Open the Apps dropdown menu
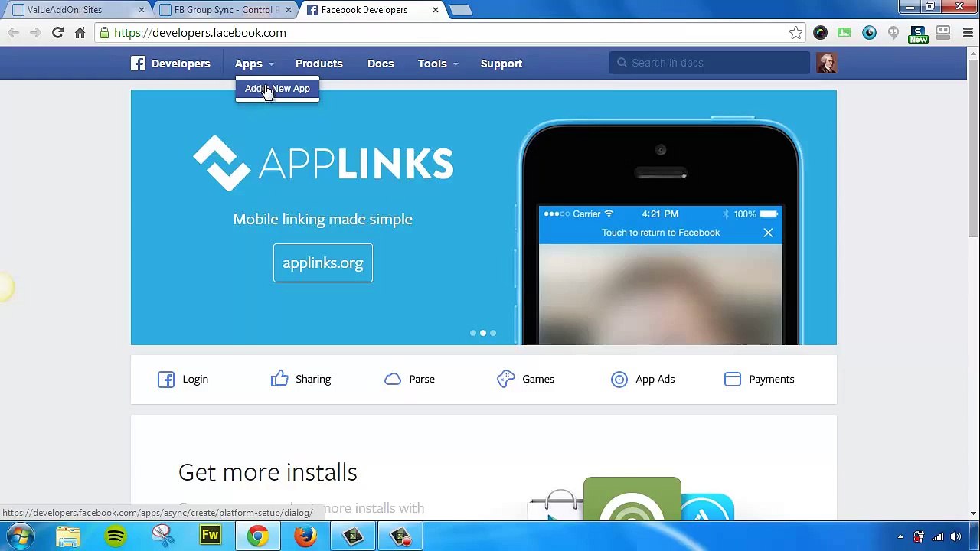The width and height of the screenshot is (980, 551). point(254,64)
